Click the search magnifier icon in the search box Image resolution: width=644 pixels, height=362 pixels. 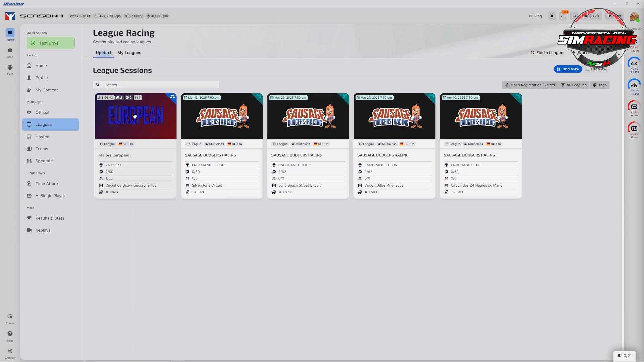pos(98,85)
